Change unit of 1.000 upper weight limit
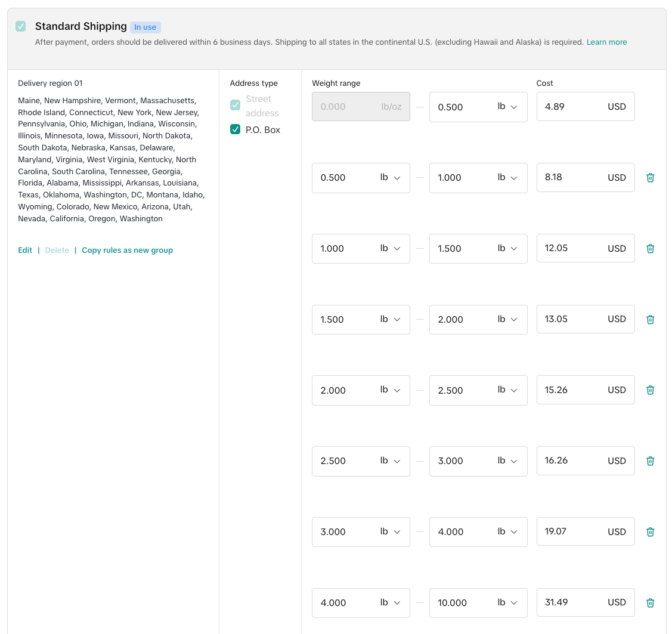The image size is (672, 634). coord(507,178)
